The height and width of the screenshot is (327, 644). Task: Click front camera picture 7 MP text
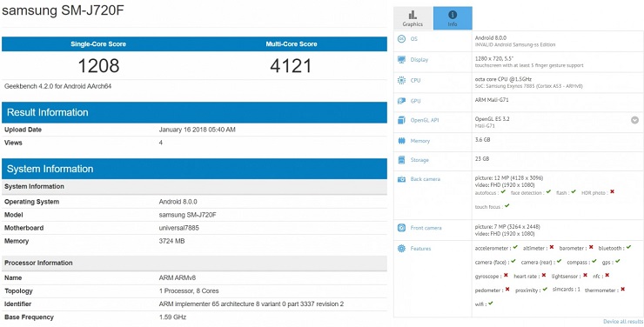coord(507,226)
